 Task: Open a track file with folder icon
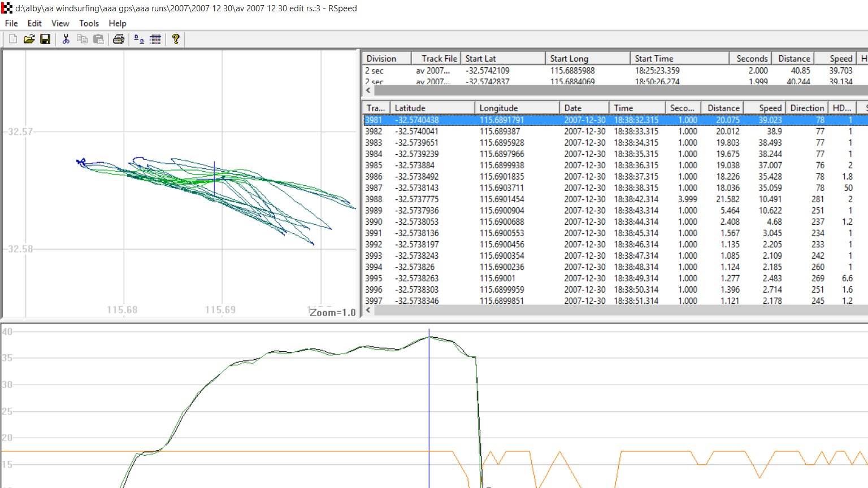point(29,39)
